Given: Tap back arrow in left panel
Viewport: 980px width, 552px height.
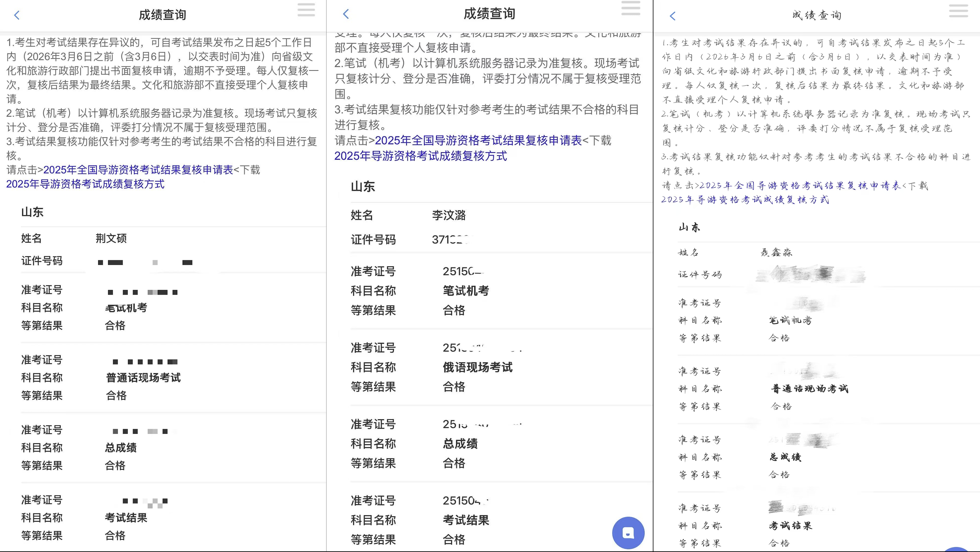Looking at the screenshot, I should click(17, 15).
